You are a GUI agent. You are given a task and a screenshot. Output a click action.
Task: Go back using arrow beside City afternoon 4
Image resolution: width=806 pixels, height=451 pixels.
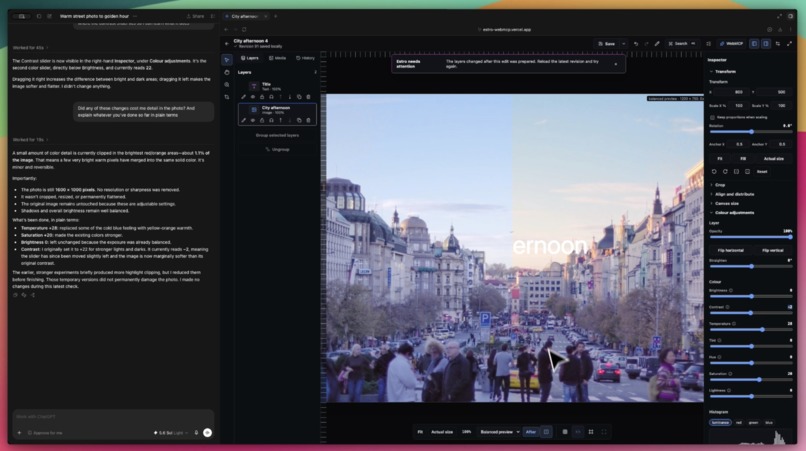pos(227,43)
